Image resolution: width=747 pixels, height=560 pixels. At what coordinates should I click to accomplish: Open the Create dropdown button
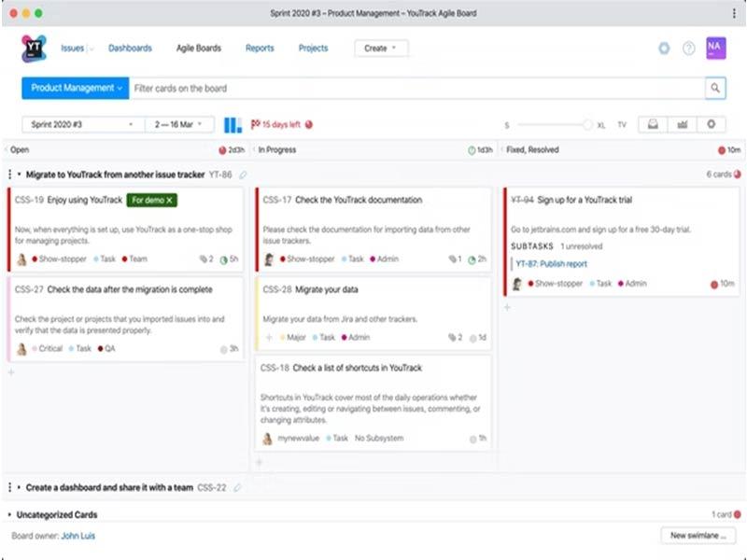pyautogui.click(x=381, y=49)
